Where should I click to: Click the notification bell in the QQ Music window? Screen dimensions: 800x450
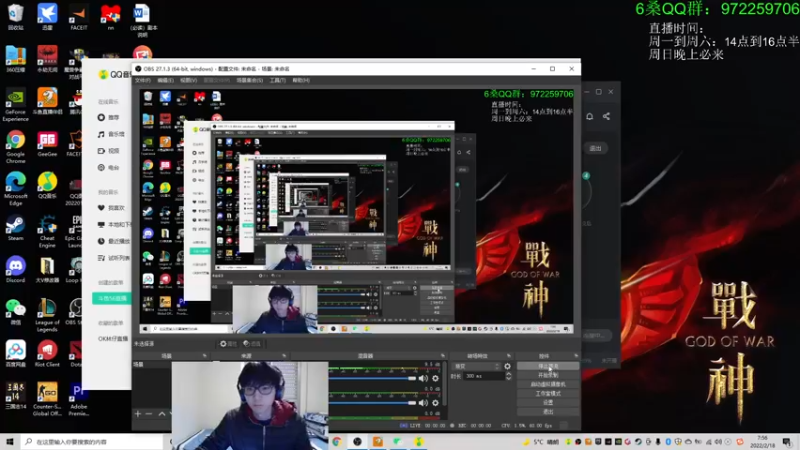589,116
